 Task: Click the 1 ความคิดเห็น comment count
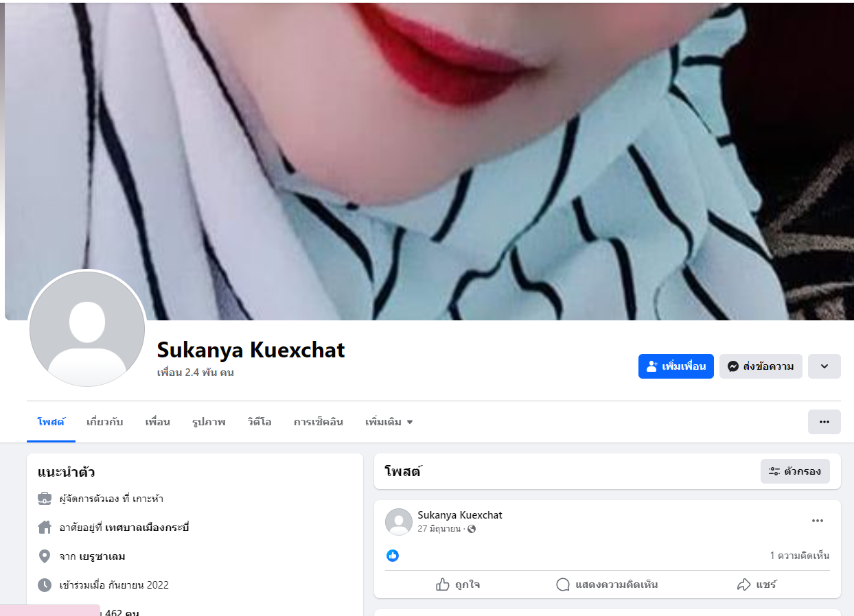point(800,556)
